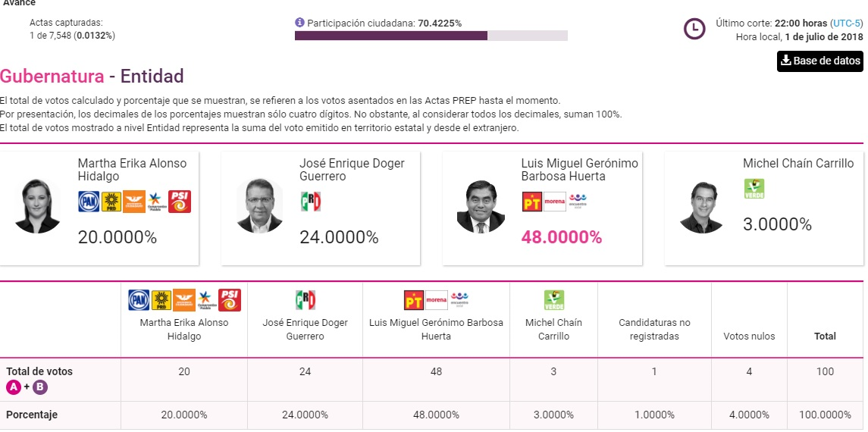
Task: Click the PRD logo in the table header
Action: point(161,300)
